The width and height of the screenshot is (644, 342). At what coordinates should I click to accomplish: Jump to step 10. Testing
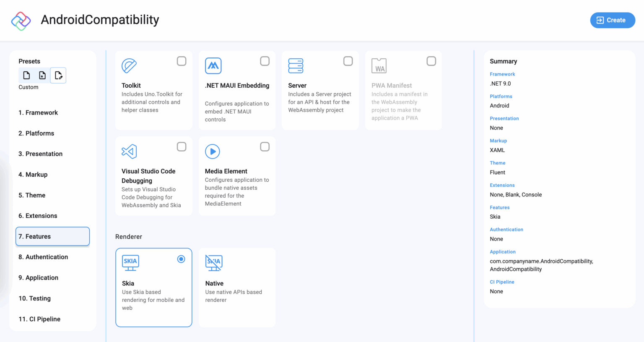point(52,299)
